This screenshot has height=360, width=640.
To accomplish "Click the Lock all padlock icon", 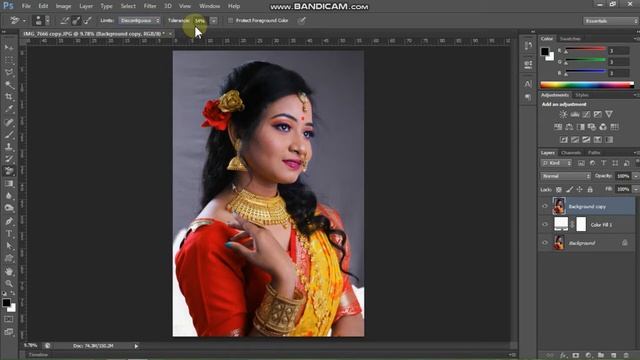I will tap(590, 189).
